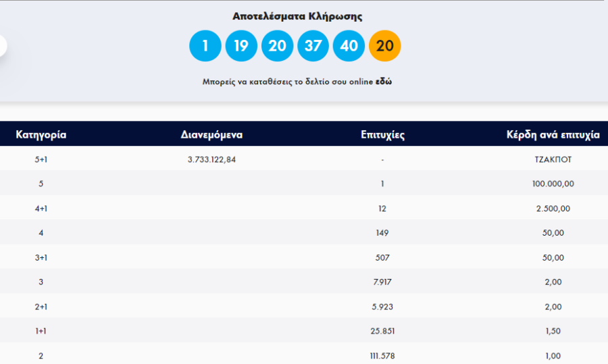Click the 'Κατηγορία' column header

tap(41, 134)
